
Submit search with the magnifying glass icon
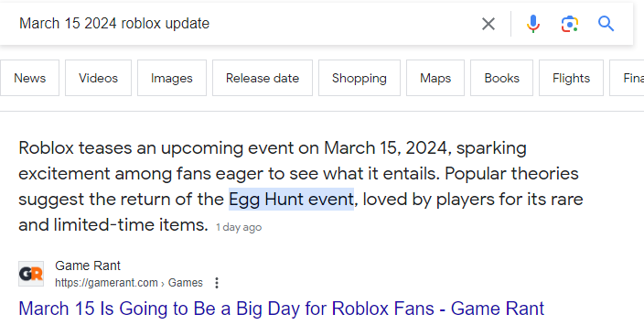click(x=606, y=24)
